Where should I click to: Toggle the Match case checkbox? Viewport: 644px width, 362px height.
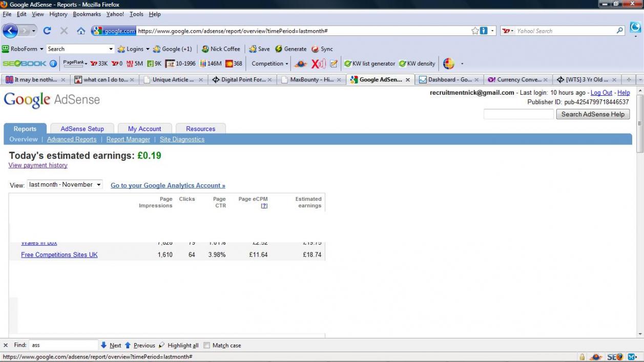pyautogui.click(x=207, y=346)
